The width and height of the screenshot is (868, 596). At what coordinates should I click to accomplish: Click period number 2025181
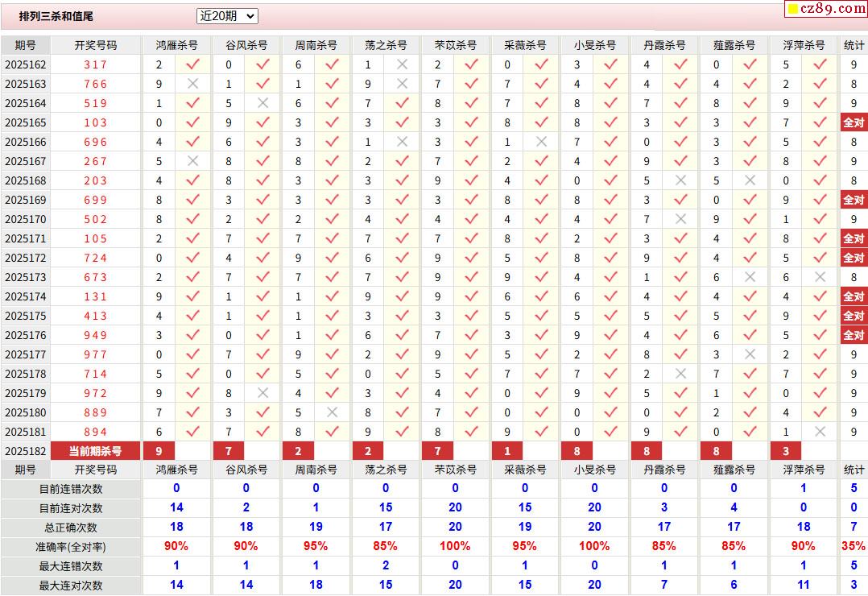click(26, 432)
